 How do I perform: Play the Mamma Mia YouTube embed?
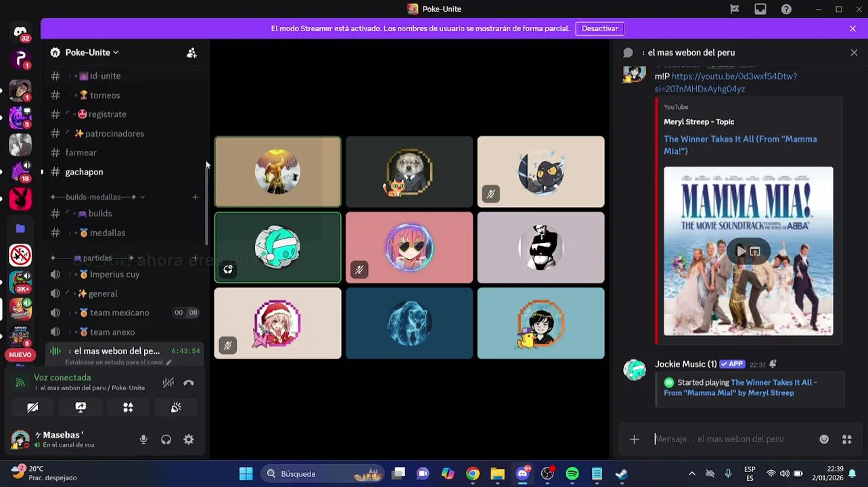tap(741, 251)
